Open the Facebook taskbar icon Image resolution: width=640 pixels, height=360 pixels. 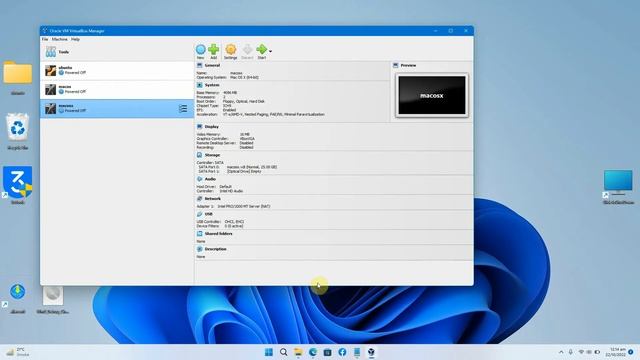342,352
